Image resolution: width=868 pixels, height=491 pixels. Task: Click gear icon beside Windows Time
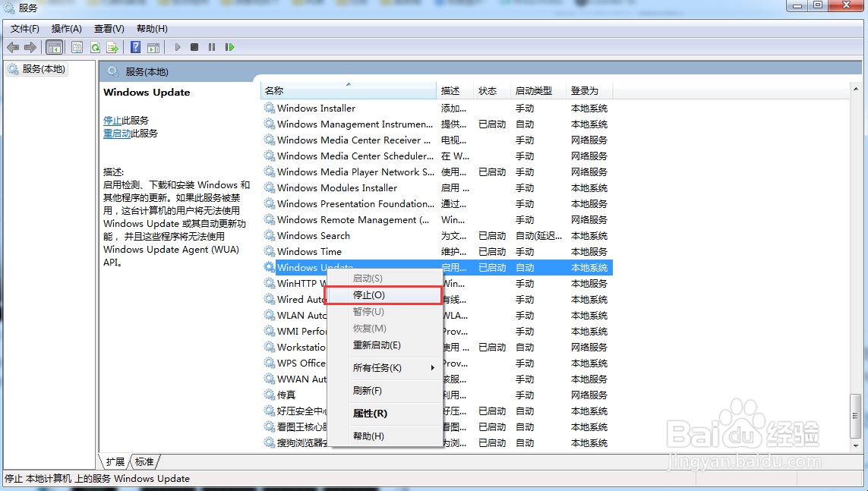point(270,252)
